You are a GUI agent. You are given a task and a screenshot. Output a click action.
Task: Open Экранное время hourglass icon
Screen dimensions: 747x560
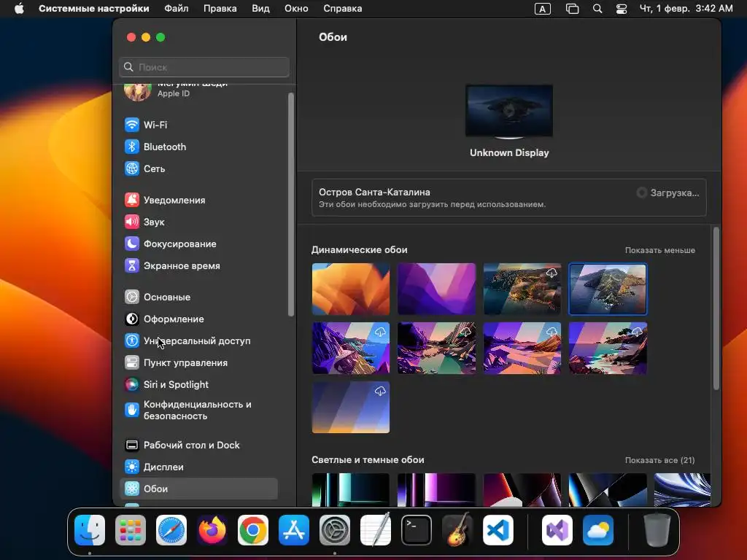coord(132,265)
